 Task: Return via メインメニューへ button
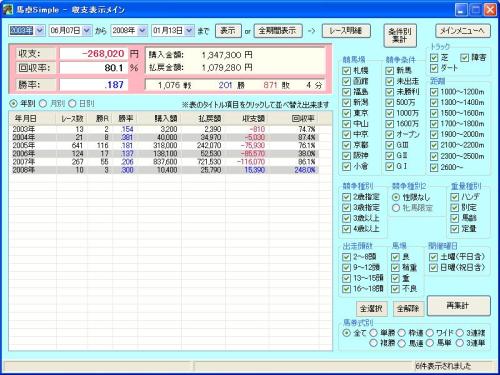point(463,31)
